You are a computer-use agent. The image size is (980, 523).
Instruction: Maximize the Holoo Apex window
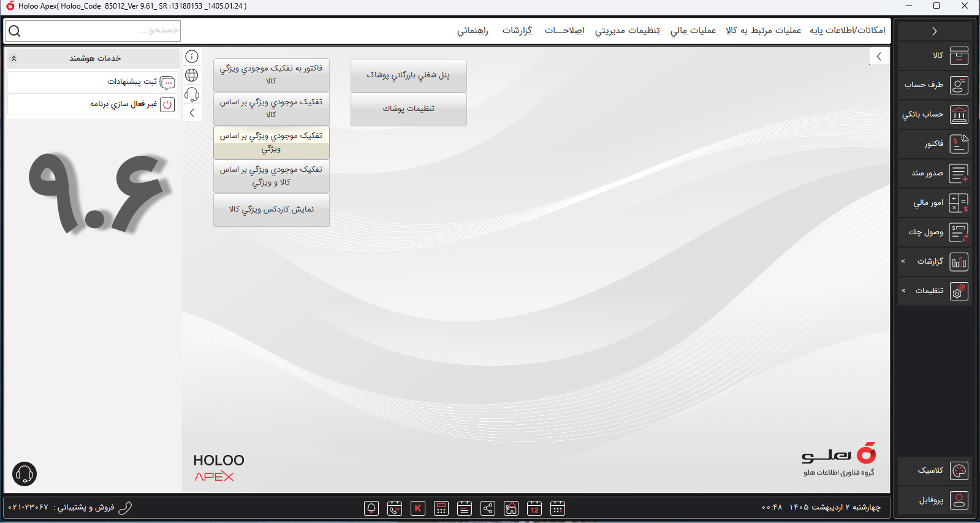point(936,6)
